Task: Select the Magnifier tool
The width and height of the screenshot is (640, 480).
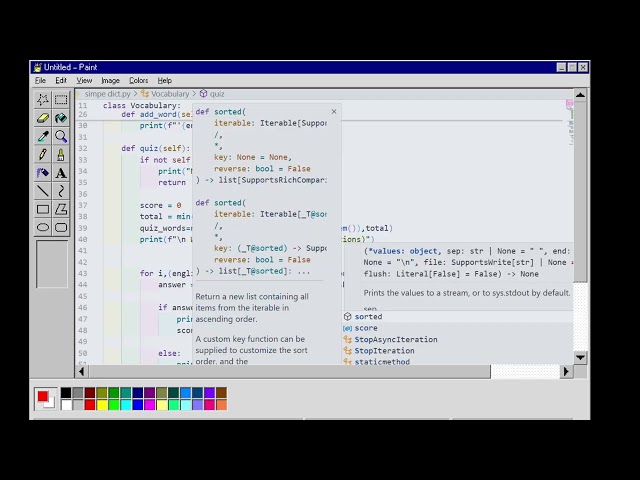Action: coord(61,136)
